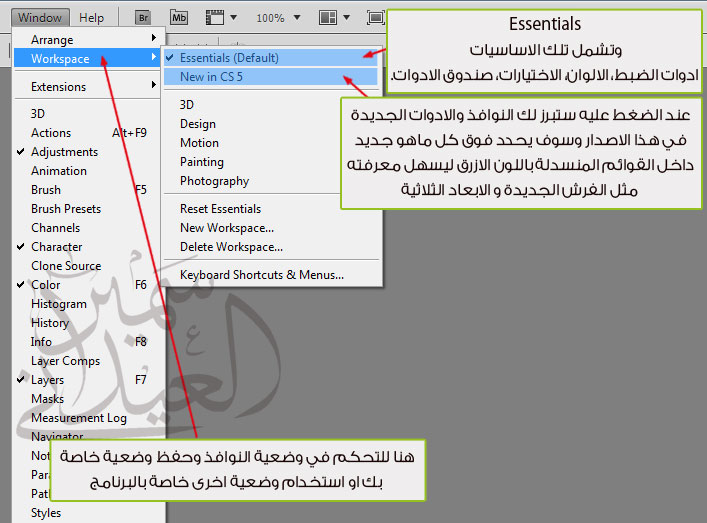Show the Brush panel
This screenshot has height=523, width=707.
point(89,190)
